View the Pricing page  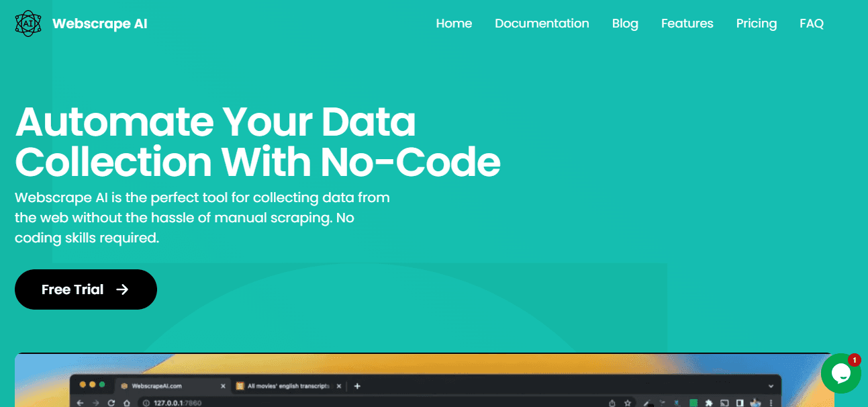pos(756,24)
